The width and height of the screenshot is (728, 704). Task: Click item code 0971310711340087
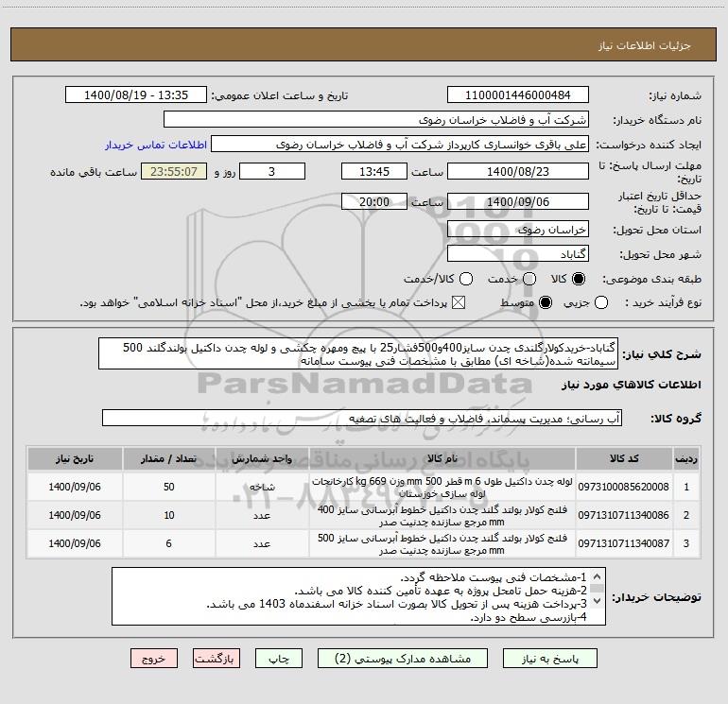pyautogui.click(x=624, y=543)
